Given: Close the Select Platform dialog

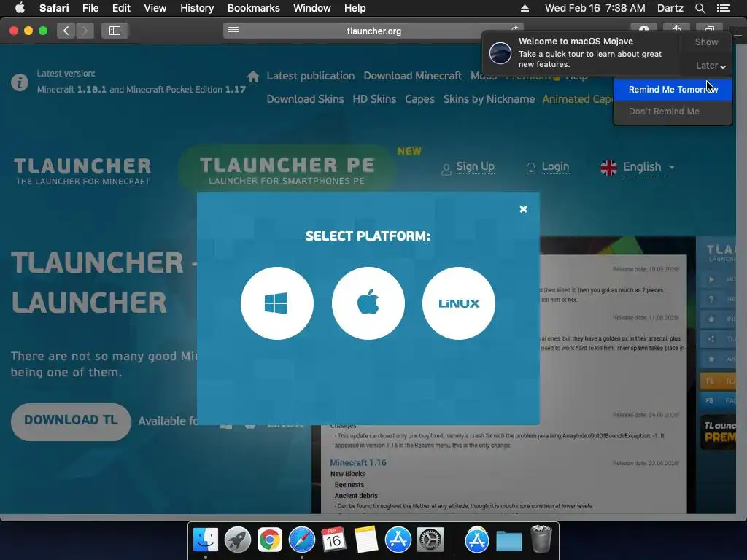Looking at the screenshot, I should pyautogui.click(x=523, y=209).
